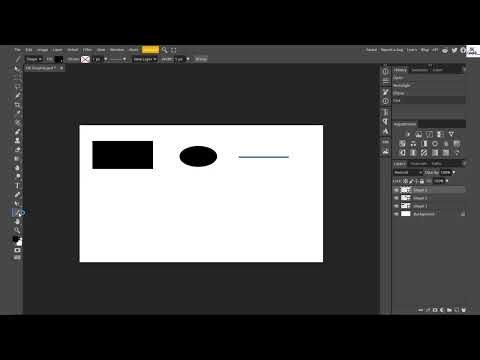This screenshot has width=480, height=360.
Task: Switch to the Paths tab
Action: coord(437,164)
